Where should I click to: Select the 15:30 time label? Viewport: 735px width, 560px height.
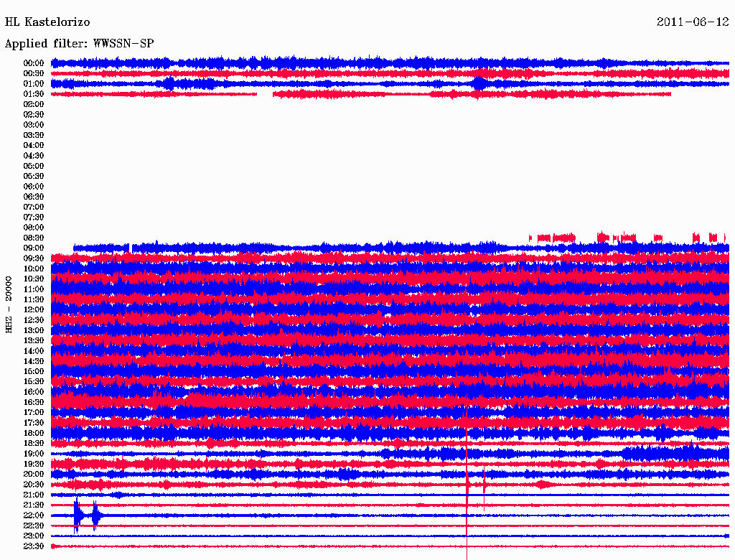click(x=34, y=382)
